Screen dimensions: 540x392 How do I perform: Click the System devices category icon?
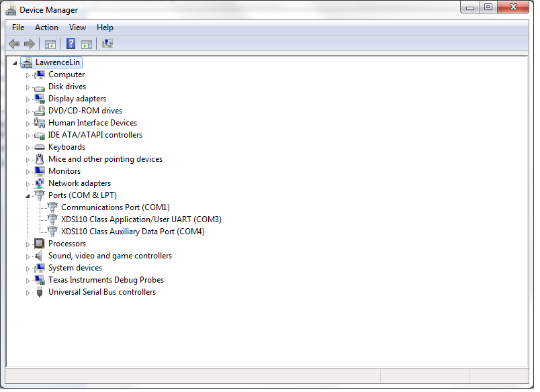click(x=40, y=268)
